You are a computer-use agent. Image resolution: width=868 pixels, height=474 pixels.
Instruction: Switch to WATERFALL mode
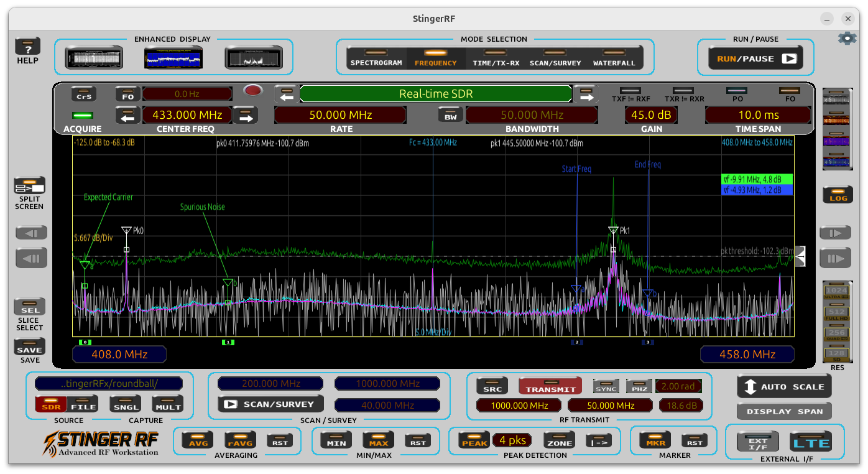(x=614, y=58)
